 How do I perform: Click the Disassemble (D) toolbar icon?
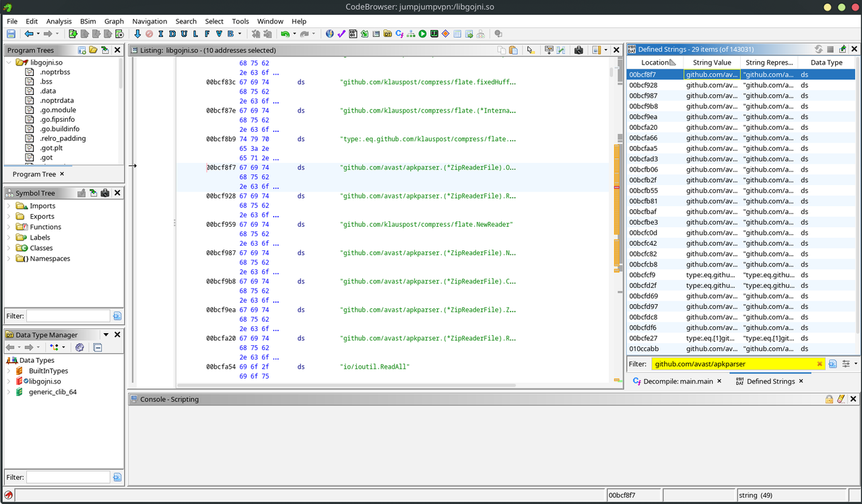(x=172, y=34)
